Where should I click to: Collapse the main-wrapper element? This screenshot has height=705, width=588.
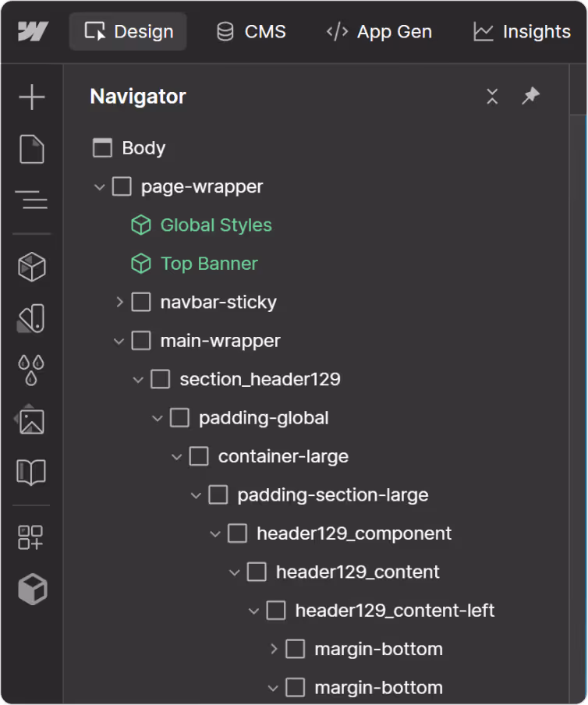pyautogui.click(x=119, y=341)
